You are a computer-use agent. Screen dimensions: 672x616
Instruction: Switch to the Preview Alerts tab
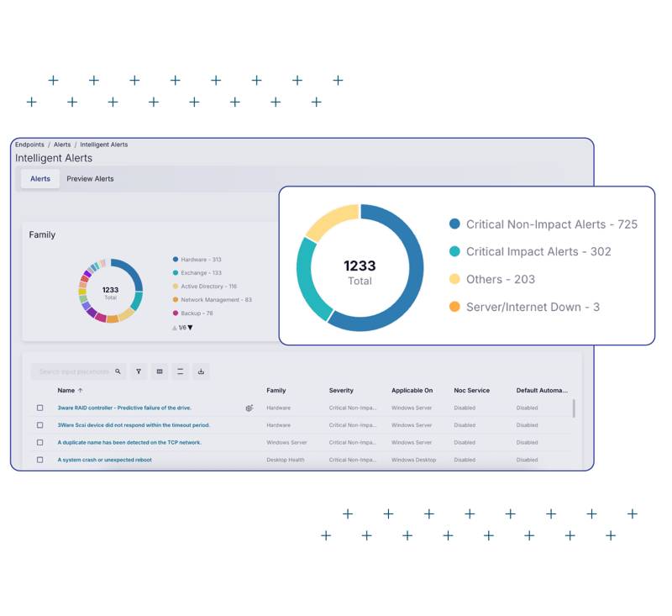click(x=90, y=178)
